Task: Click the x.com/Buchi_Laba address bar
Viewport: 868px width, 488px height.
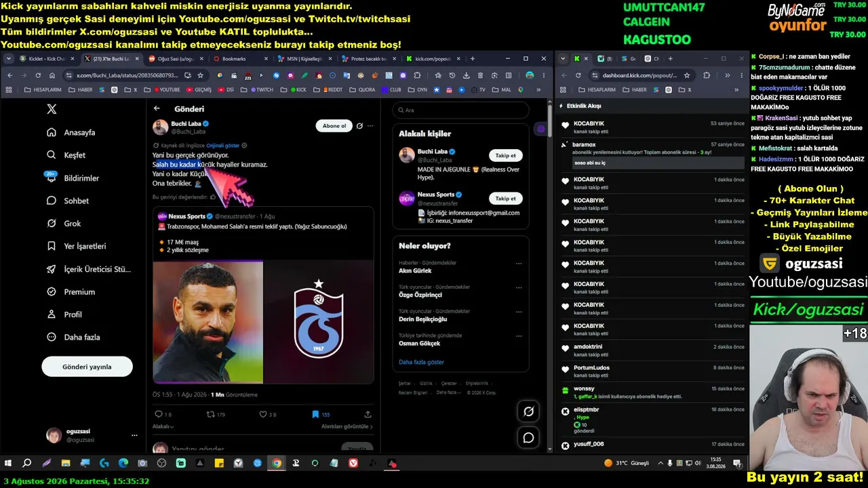Action: point(128,75)
